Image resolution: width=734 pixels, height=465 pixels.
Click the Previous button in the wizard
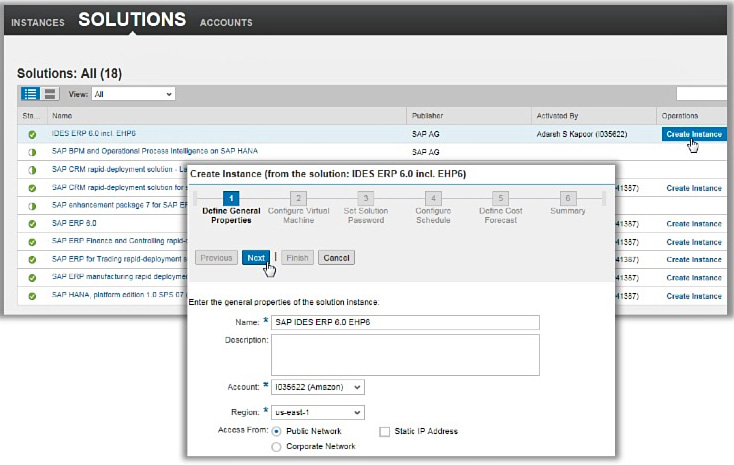(x=216, y=258)
